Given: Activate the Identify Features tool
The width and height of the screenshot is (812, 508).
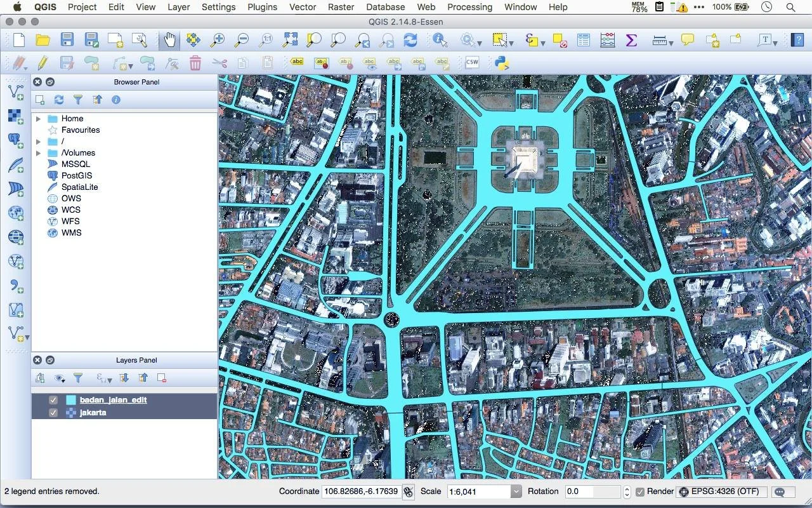Looking at the screenshot, I should tap(440, 40).
